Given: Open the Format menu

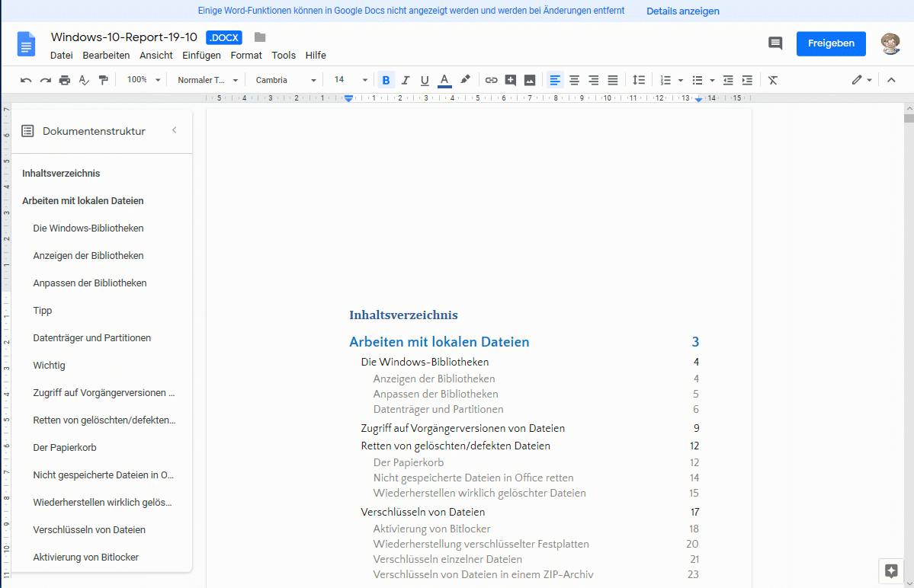Looking at the screenshot, I should click(x=246, y=56).
